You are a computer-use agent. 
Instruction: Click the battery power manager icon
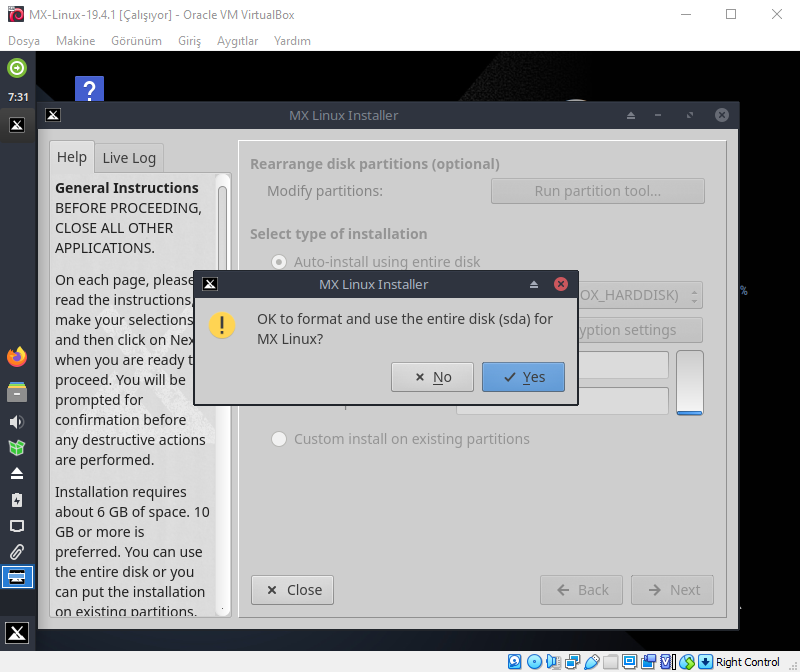pos(17,500)
